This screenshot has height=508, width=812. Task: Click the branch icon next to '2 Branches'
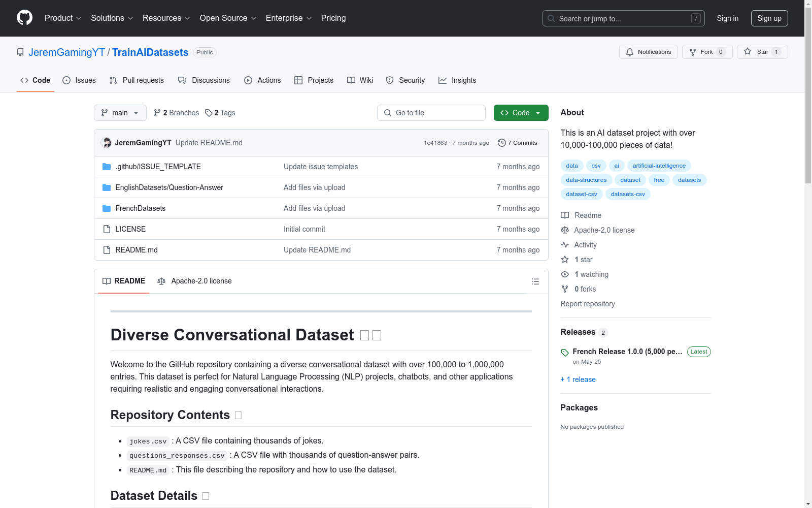157,113
